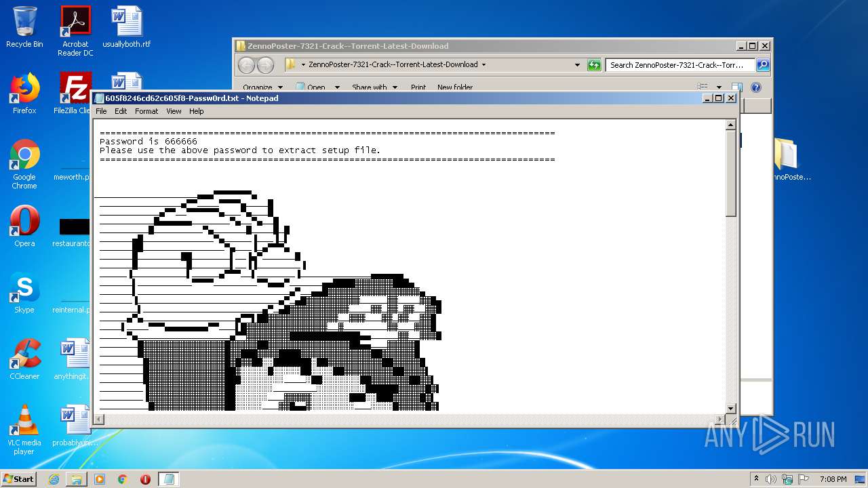Expand Explorer address history dropdown
Screen dimensions: 868x488
click(x=577, y=65)
